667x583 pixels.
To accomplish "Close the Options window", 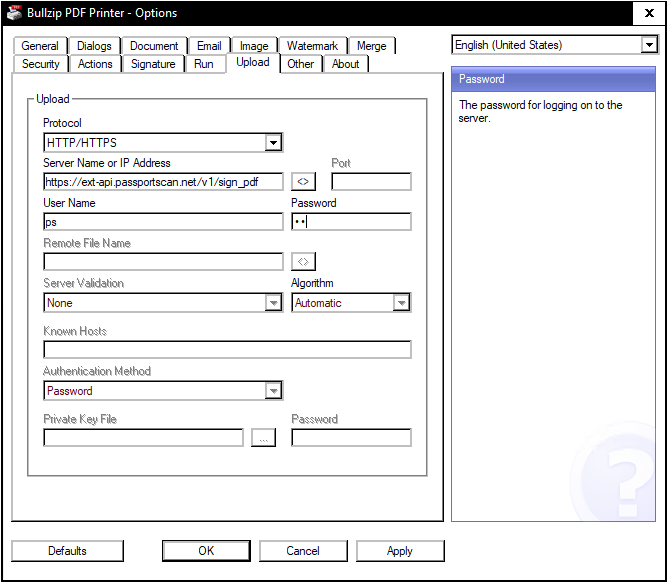I will point(649,13).
